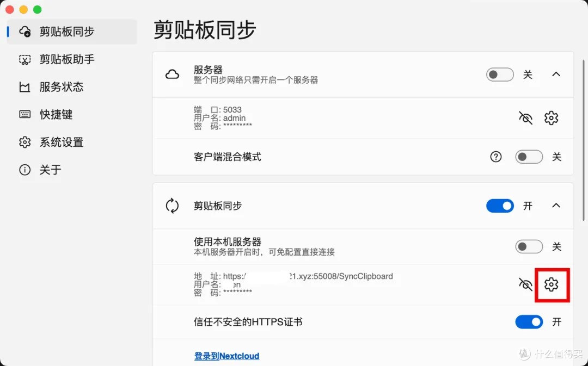Open the 剪贴板同步 sidebar item
This screenshot has height=366, width=588.
(x=72, y=32)
